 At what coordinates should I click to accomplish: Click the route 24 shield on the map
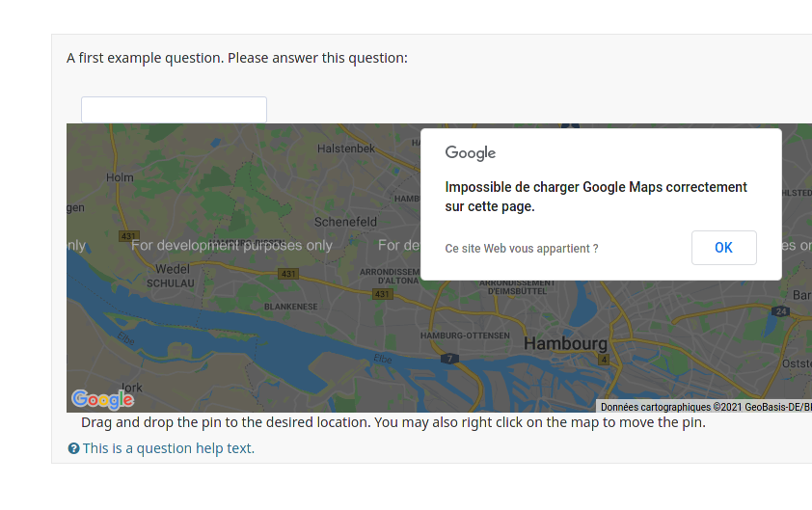click(x=781, y=311)
